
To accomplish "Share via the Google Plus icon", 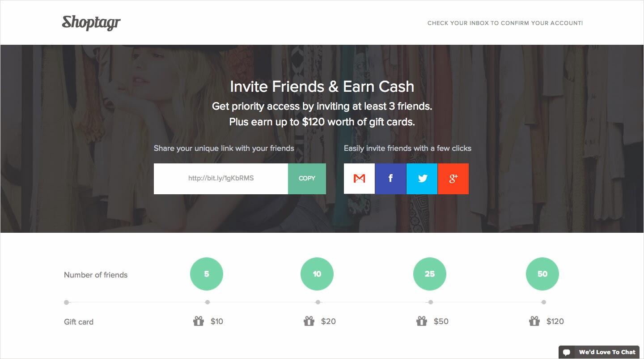I will tap(453, 179).
